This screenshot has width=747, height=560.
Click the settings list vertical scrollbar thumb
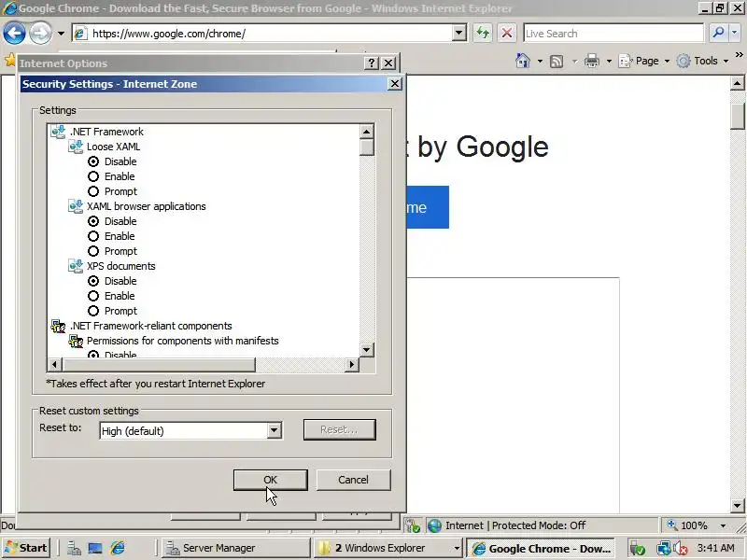[x=366, y=147]
